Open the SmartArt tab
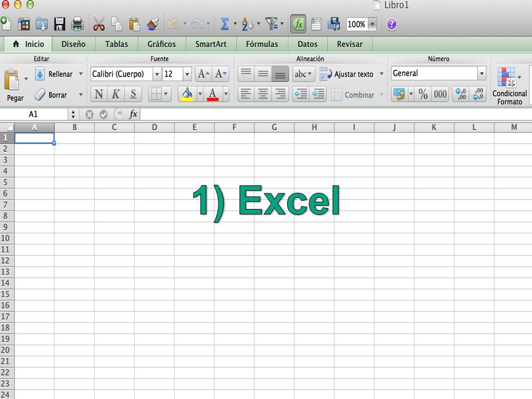532x399 pixels. [x=211, y=44]
